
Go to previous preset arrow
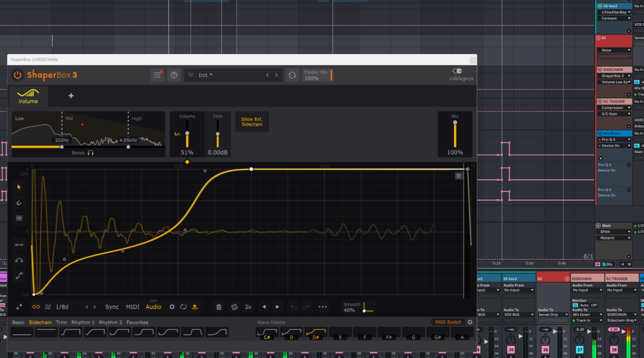point(268,75)
